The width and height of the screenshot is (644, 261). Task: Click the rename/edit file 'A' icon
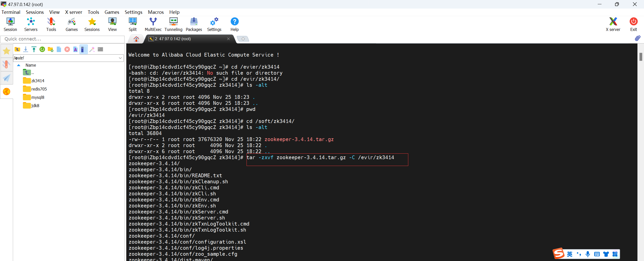click(x=75, y=49)
